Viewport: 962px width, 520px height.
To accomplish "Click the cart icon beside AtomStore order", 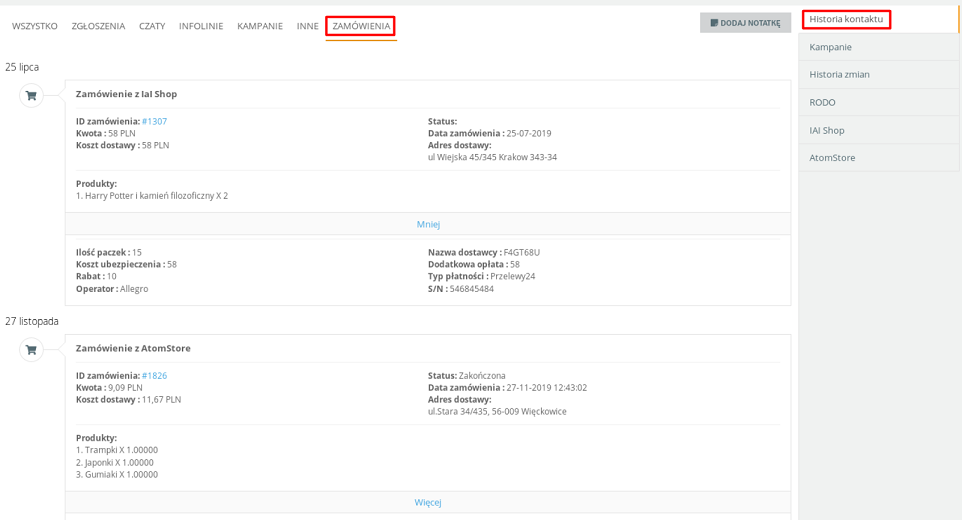I will click(x=31, y=350).
